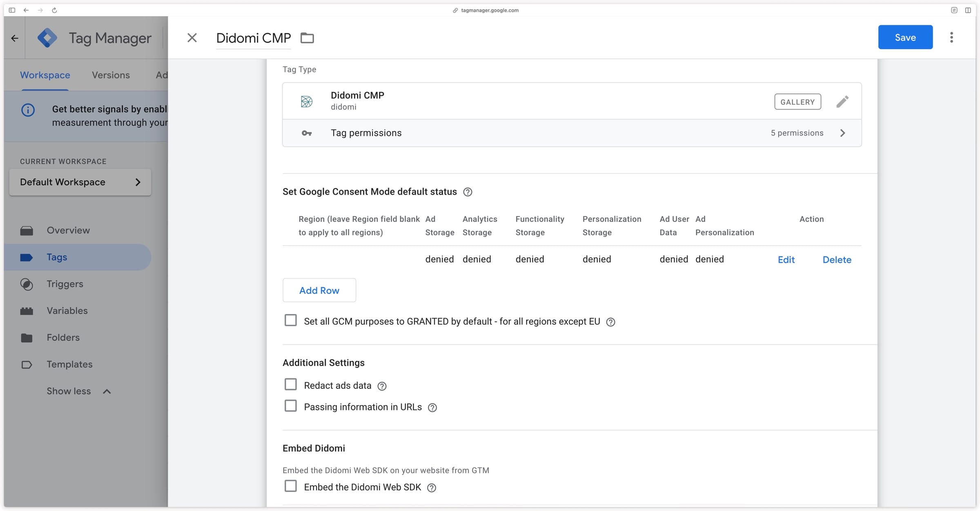The height and width of the screenshot is (511, 980).
Task: Enable GCM purposes GRANTED by default checkbox
Action: (291, 320)
